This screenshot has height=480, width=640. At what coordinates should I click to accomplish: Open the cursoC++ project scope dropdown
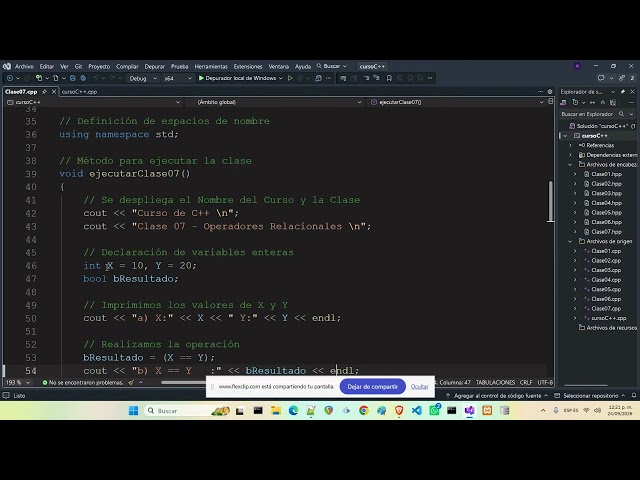point(93,102)
